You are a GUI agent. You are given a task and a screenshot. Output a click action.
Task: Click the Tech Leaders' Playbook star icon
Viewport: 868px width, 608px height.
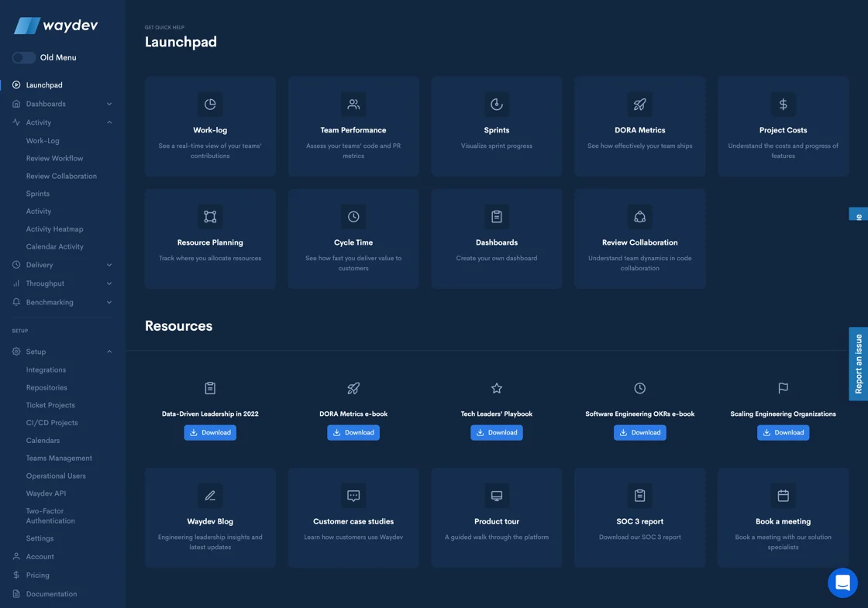(x=497, y=388)
